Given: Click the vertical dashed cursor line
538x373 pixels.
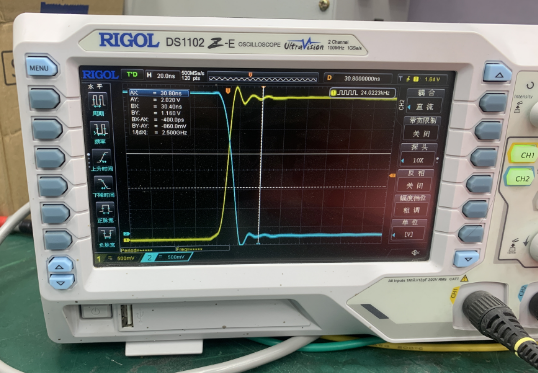Looking at the screenshot, I should click(261, 165).
